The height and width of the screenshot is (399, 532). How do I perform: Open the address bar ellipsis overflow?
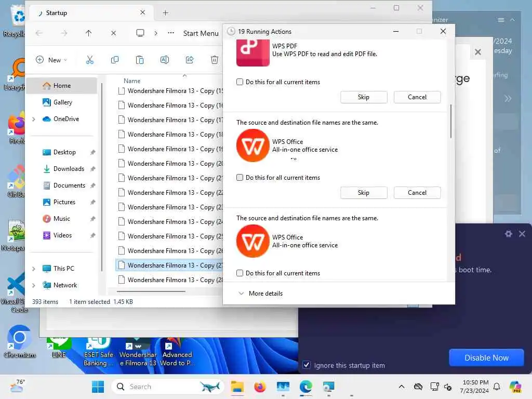(170, 33)
